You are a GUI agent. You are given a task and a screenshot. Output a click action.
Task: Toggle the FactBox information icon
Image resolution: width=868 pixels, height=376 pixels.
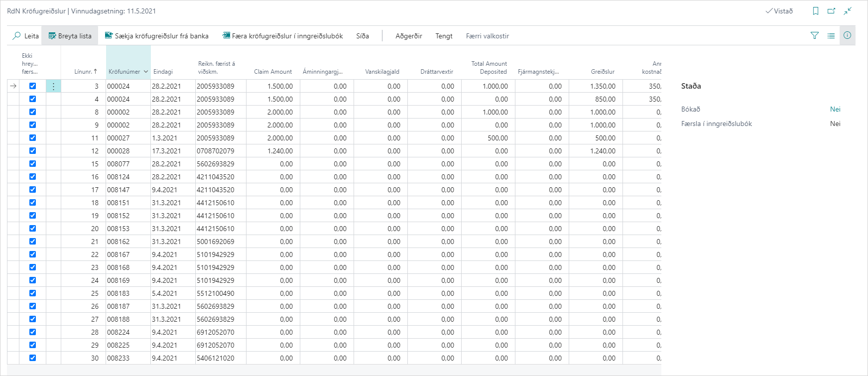[x=847, y=36]
